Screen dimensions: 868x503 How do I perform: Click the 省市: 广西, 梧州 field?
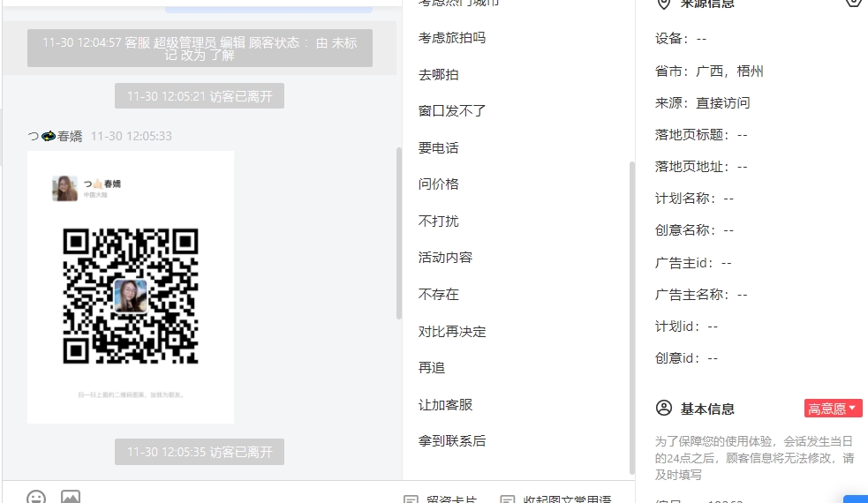(x=709, y=71)
